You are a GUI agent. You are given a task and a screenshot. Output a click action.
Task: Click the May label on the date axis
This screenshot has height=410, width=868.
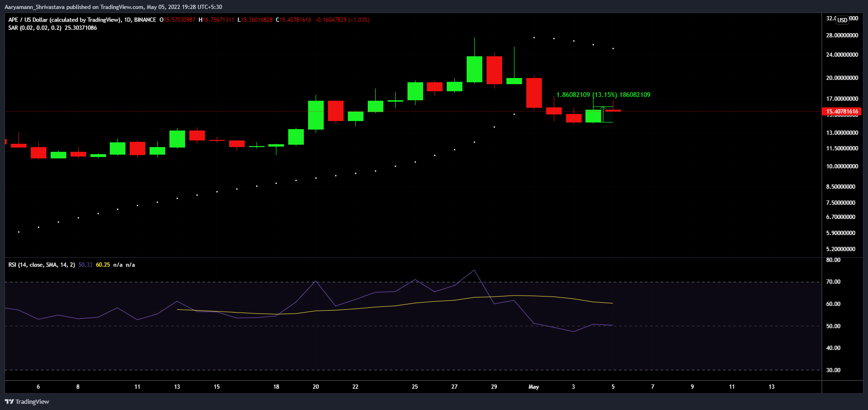(534, 387)
